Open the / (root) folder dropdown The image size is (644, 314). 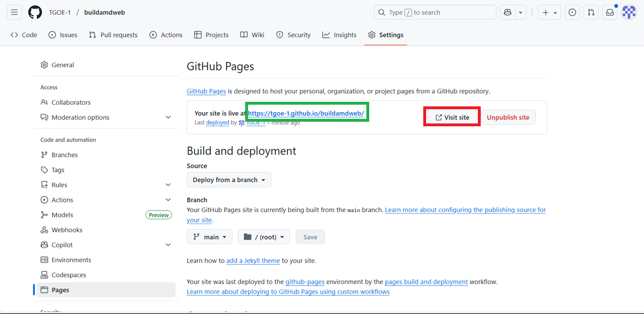pyautogui.click(x=264, y=237)
